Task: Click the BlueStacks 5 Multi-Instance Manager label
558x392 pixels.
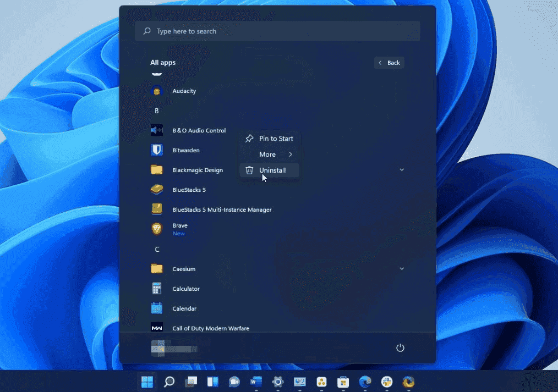Action: (222, 209)
